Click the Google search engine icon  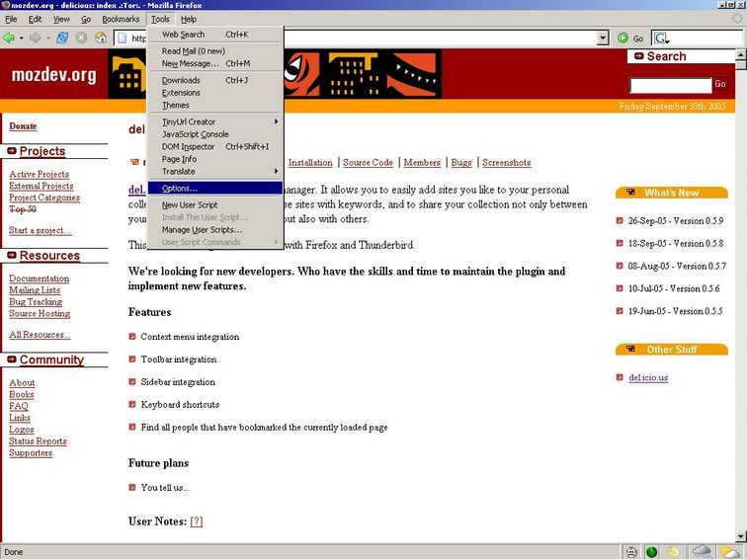point(661,38)
